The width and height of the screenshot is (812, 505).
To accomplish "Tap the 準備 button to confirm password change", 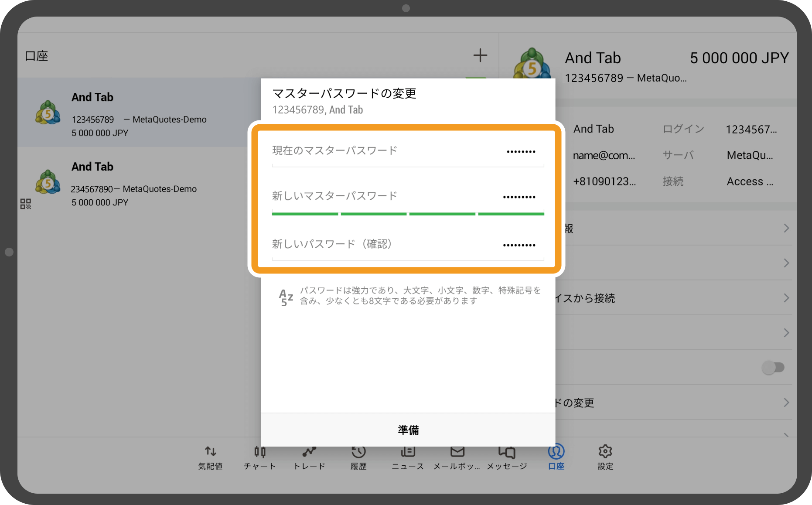I will pos(407,430).
